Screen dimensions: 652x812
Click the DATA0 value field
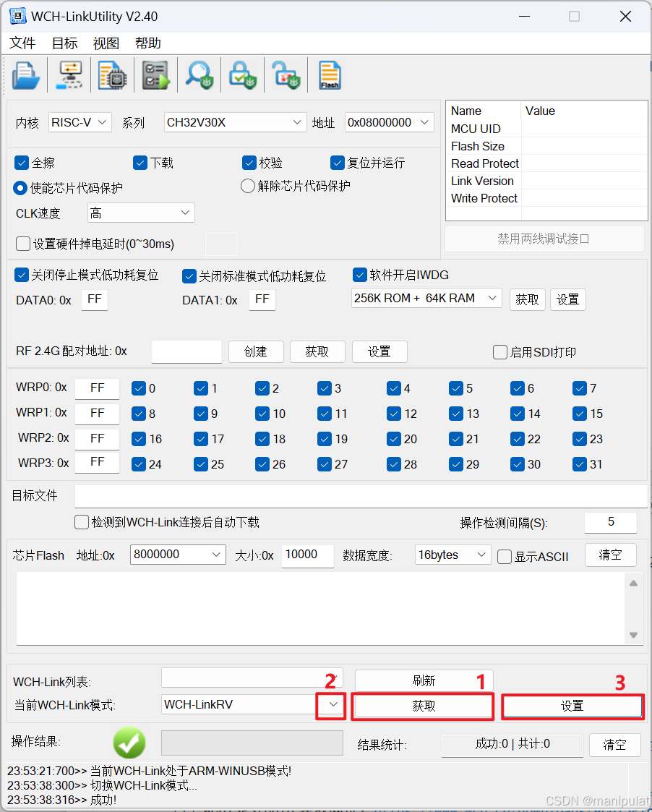[x=95, y=299]
